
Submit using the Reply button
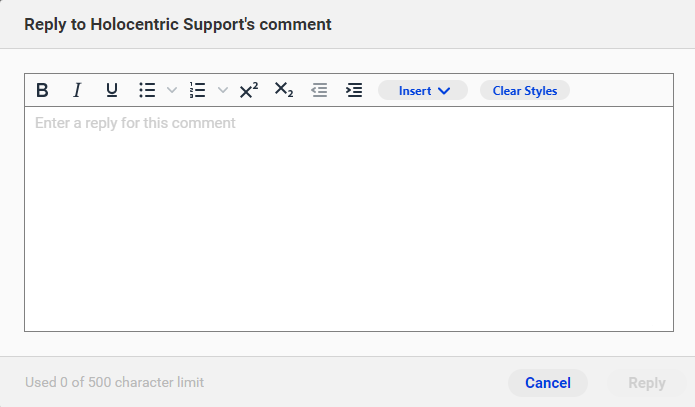[647, 383]
